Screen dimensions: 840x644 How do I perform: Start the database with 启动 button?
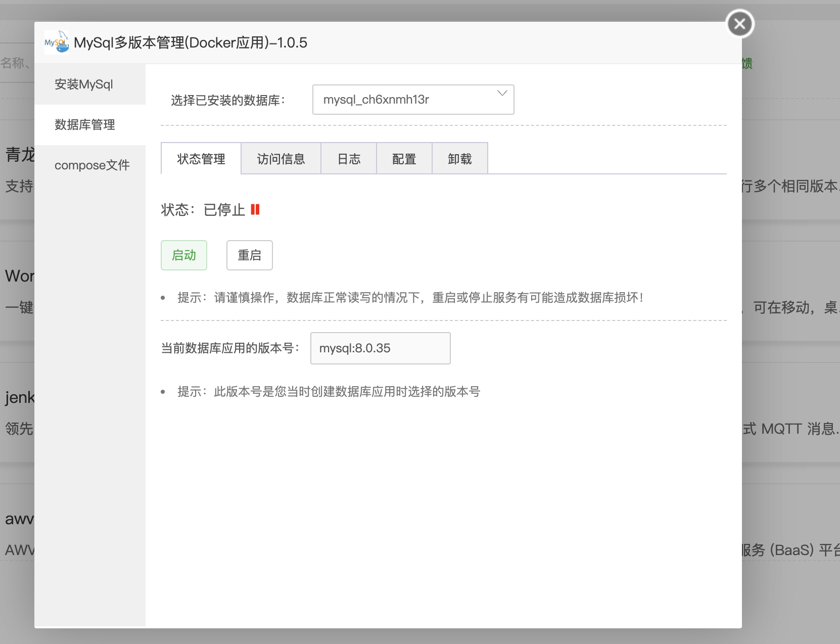pyautogui.click(x=184, y=255)
